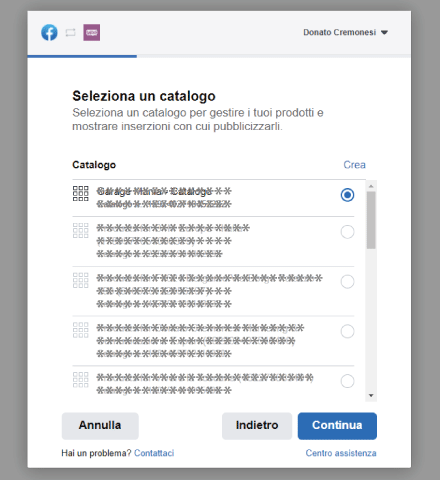Viewport: 440px width, 480px height.
Task: Click the catalog list scroll up arrow
Action: pos(371,186)
